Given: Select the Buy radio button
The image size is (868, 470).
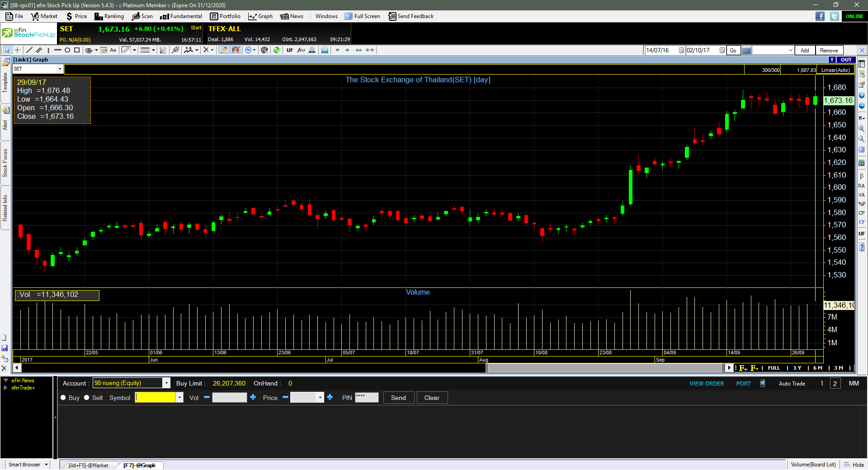Looking at the screenshot, I should [x=63, y=398].
